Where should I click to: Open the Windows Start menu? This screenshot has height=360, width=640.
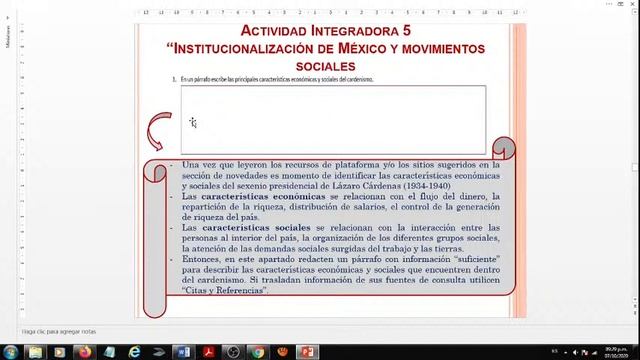10,352
